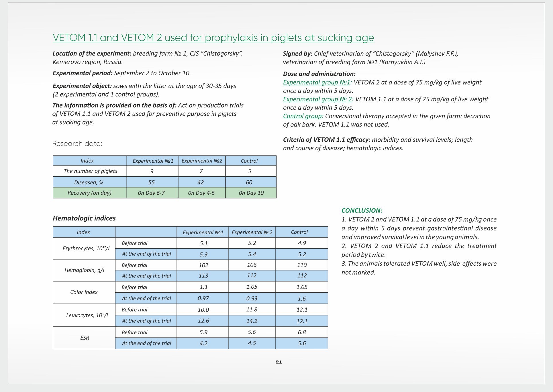The width and height of the screenshot is (553, 392).
Task: Click erythrocytes control before-trial value 4.9
Action: [x=302, y=243]
